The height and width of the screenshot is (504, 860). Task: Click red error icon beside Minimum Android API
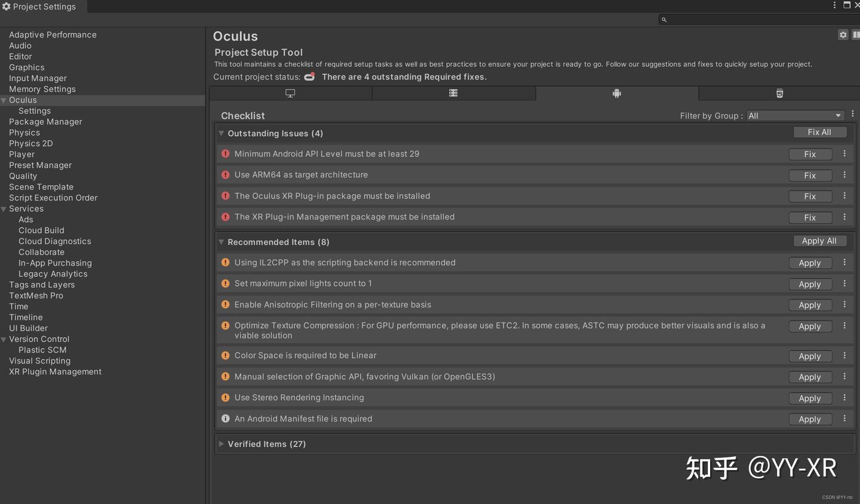click(226, 154)
